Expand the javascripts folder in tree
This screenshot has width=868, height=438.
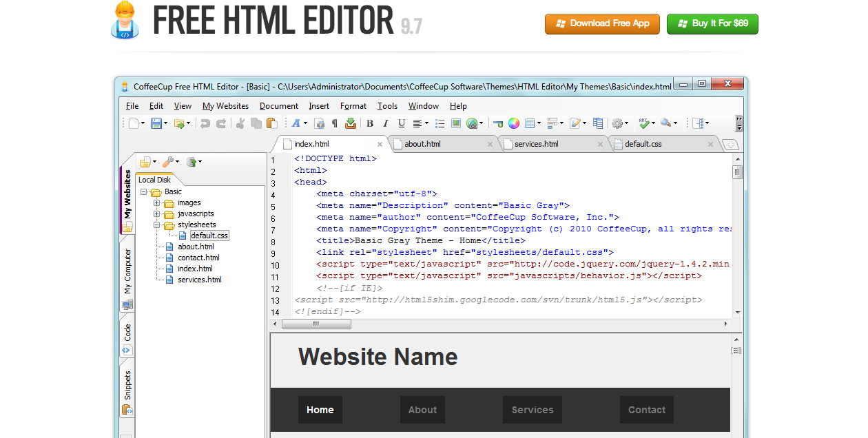click(x=157, y=213)
